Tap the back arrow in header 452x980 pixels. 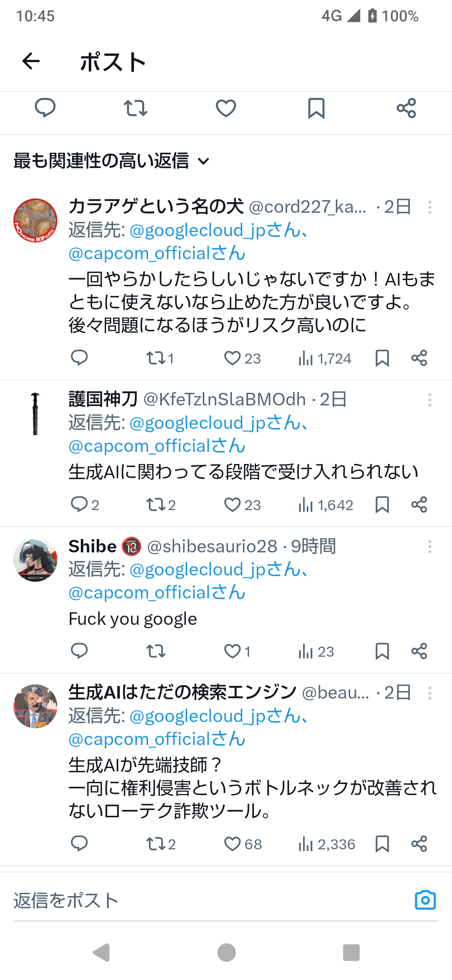[31, 62]
